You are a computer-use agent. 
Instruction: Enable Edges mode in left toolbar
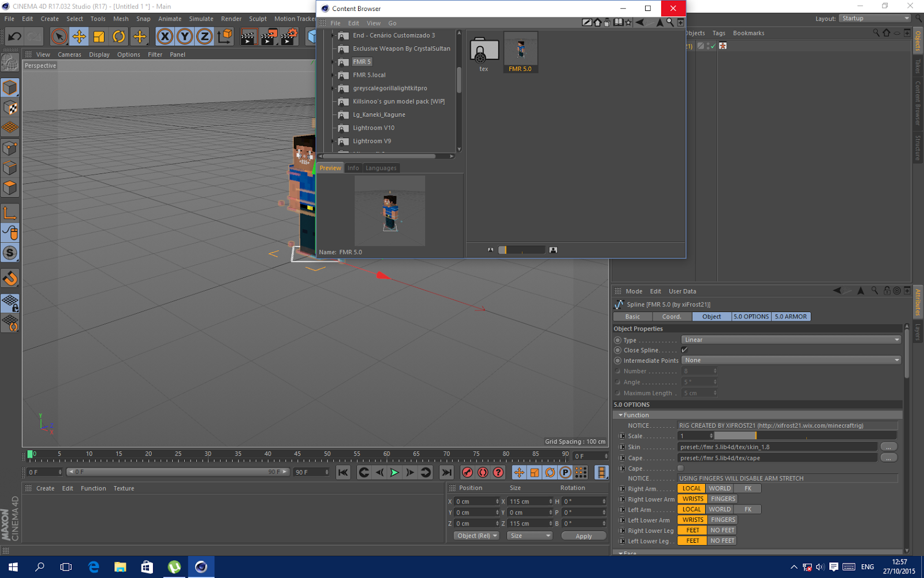[x=10, y=168]
